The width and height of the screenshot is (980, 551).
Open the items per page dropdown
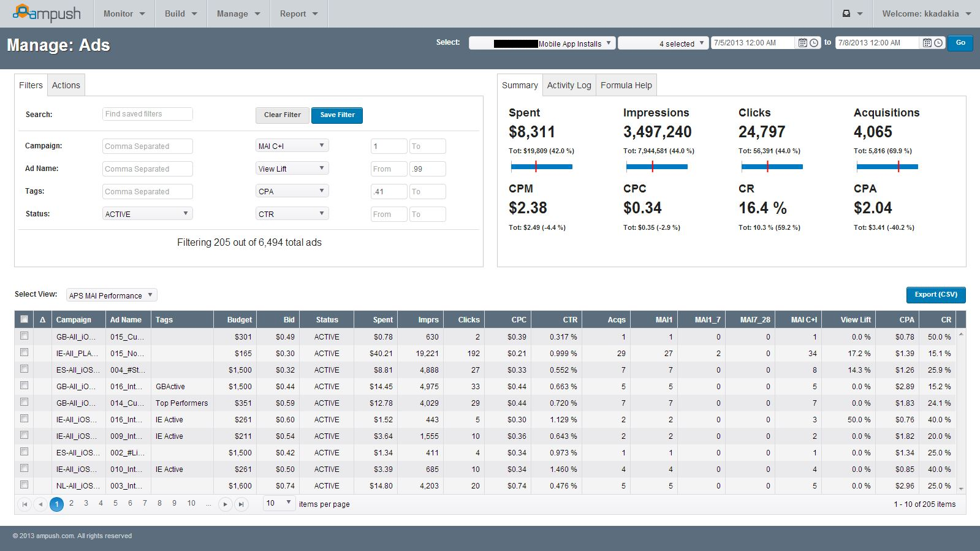point(279,503)
